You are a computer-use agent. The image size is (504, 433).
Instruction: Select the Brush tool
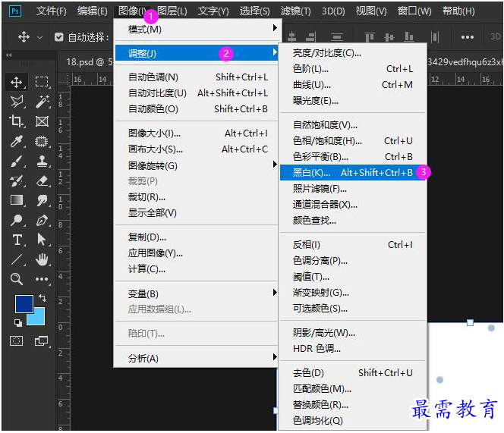click(x=17, y=161)
